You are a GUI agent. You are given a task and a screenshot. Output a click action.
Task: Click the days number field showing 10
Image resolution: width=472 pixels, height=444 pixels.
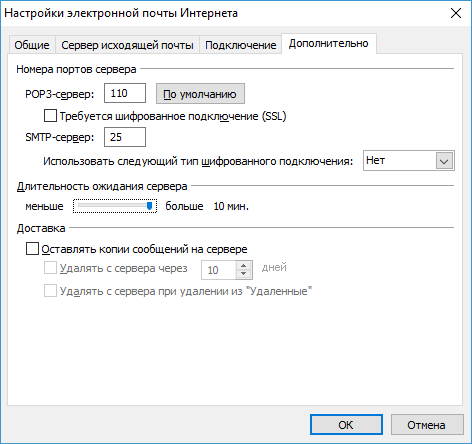219,270
